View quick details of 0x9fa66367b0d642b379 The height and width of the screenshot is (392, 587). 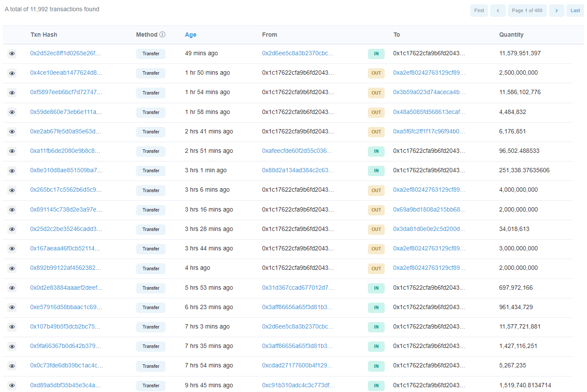[12, 346]
